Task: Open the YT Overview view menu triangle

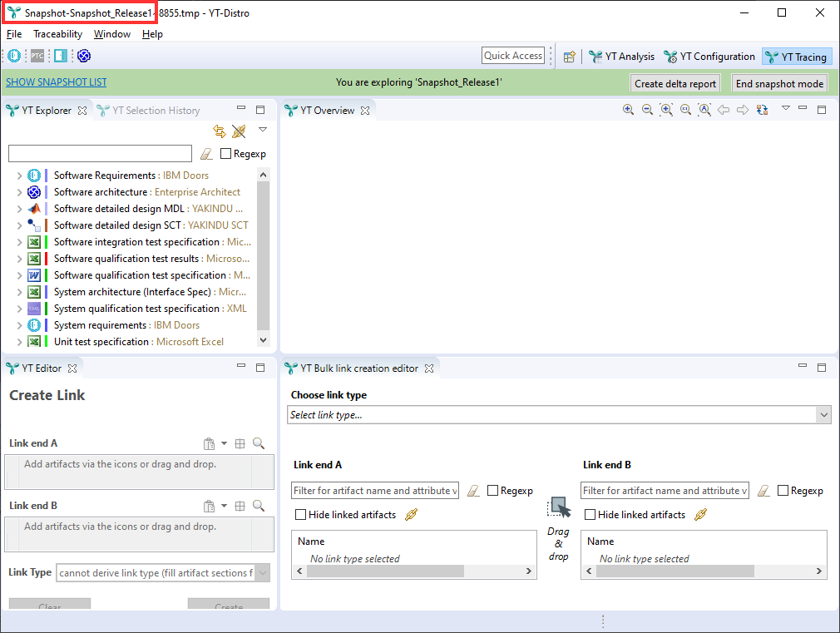Action: (786, 108)
